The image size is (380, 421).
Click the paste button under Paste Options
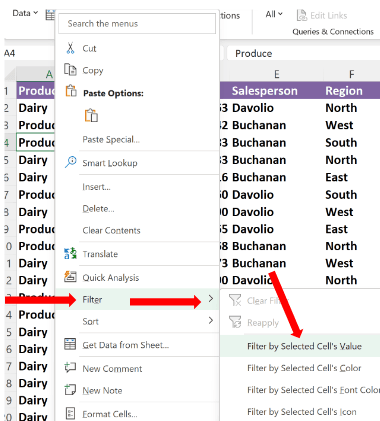coord(91,115)
